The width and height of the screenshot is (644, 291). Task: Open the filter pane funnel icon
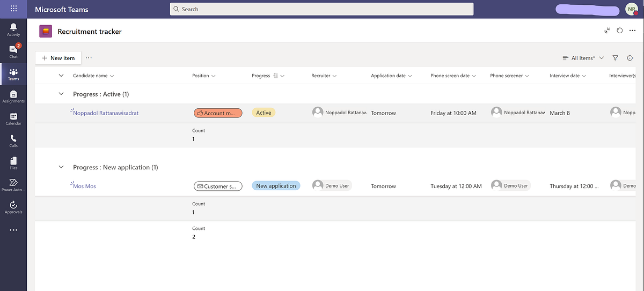[616, 58]
